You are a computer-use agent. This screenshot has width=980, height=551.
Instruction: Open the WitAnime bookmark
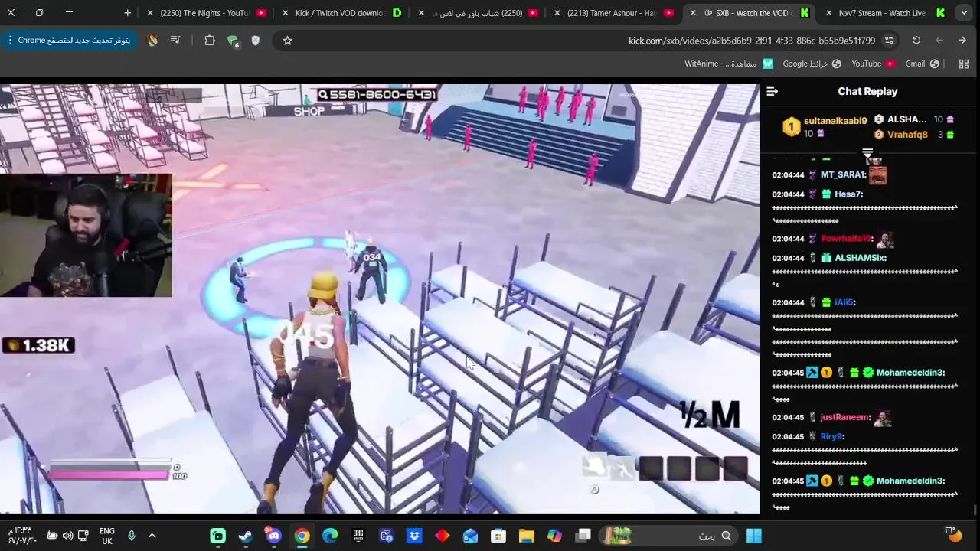point(729,64)
